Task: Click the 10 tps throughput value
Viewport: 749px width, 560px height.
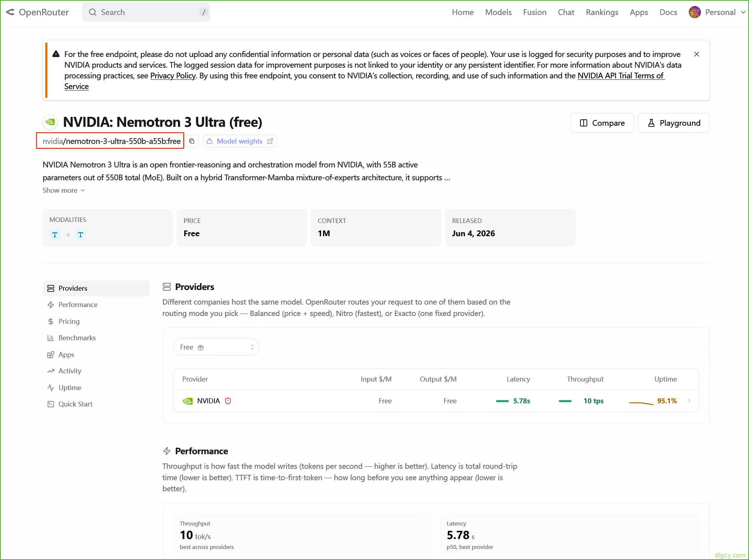Action: pos(594,401)
